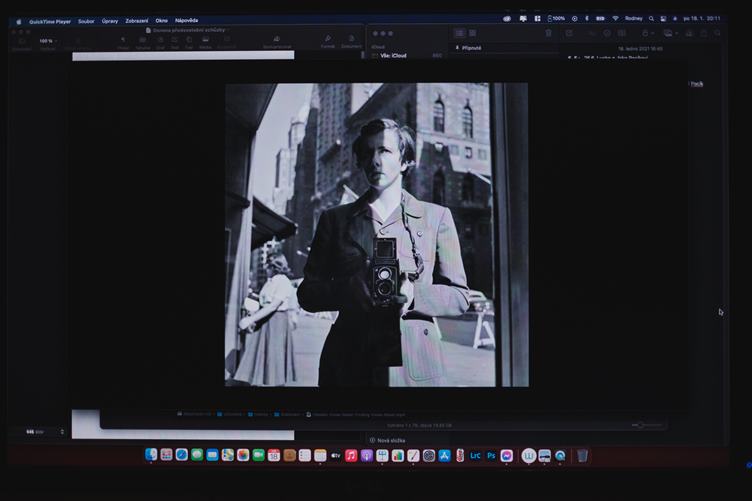Open the Notes app in the Dock
The height and width of the screenshot is (501, 752).
[320, 455]
